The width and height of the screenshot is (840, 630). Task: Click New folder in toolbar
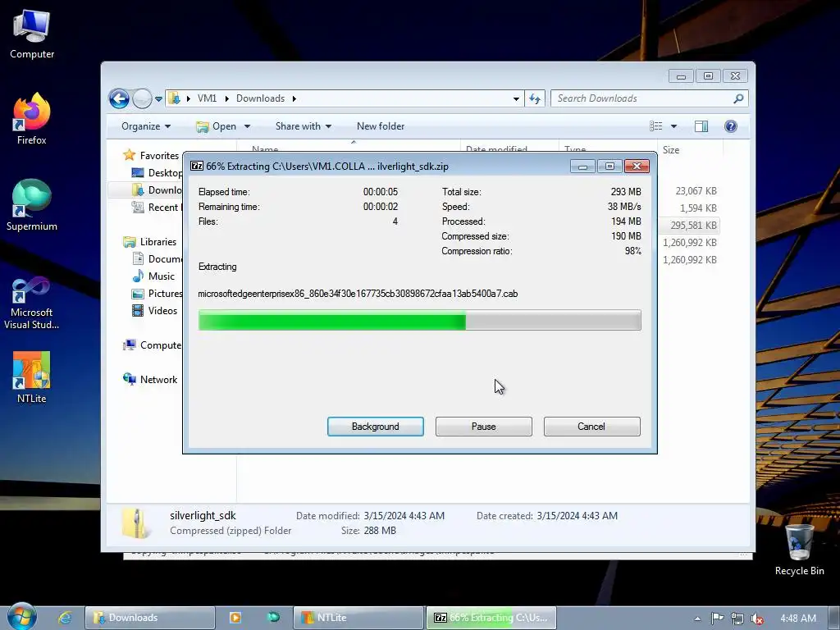(x=381, y=126)
